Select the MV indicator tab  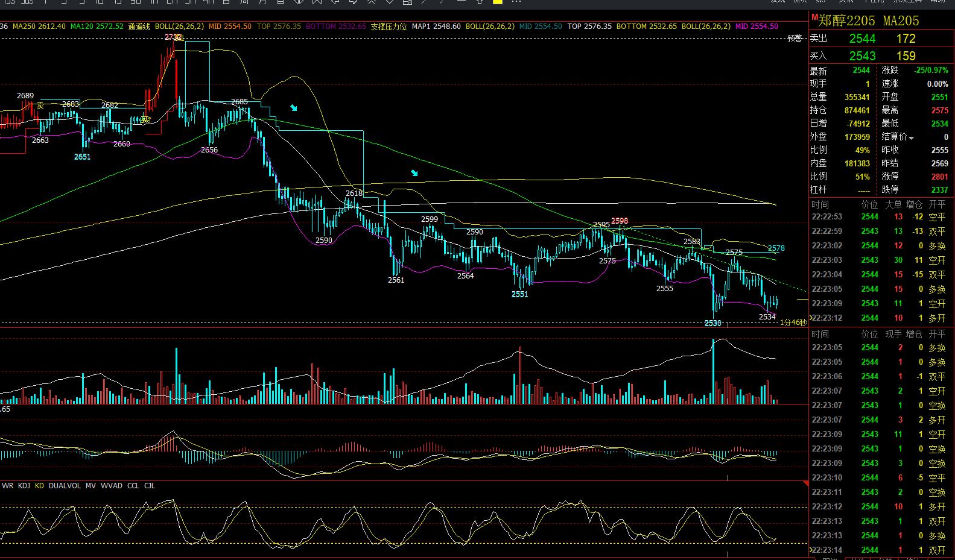[90, 486]
